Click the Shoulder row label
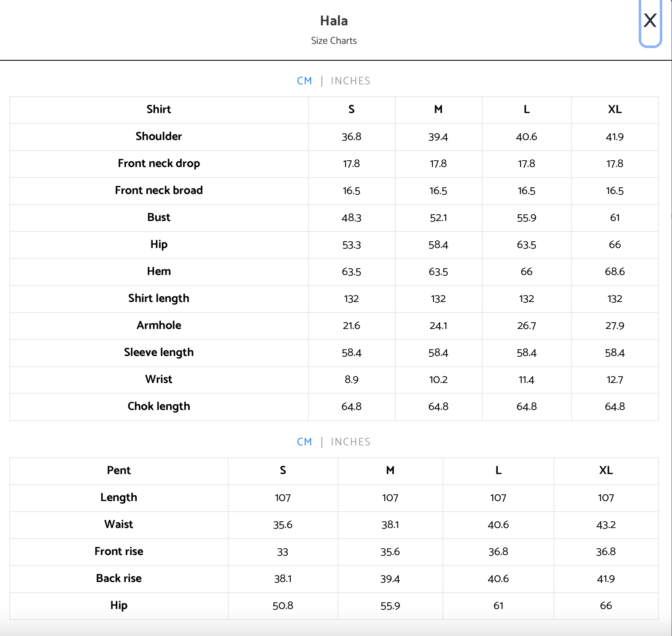Viewport: 672px width, 636px height. pyautogui.click(x=159, y=137)
